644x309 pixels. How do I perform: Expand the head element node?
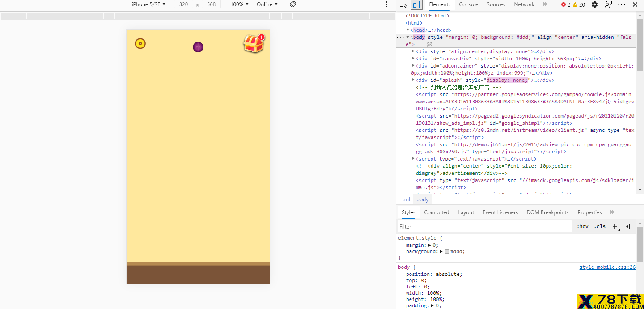click(x=408, y=30)
